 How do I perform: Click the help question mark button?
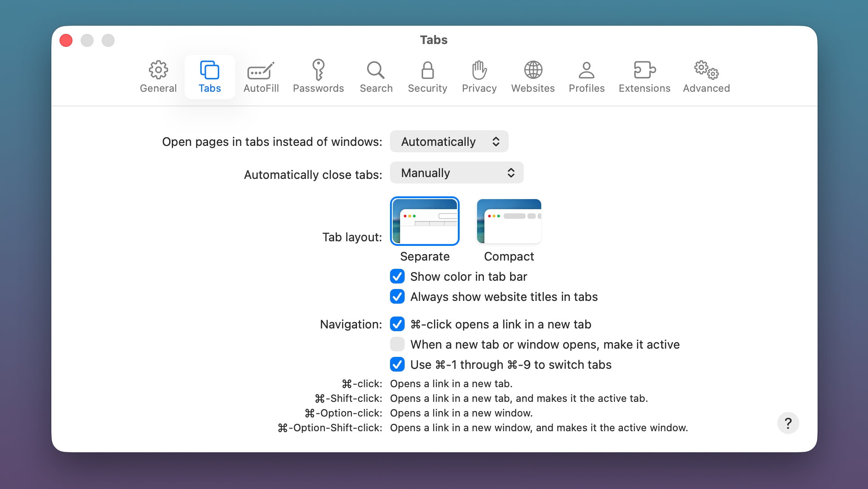788,422
